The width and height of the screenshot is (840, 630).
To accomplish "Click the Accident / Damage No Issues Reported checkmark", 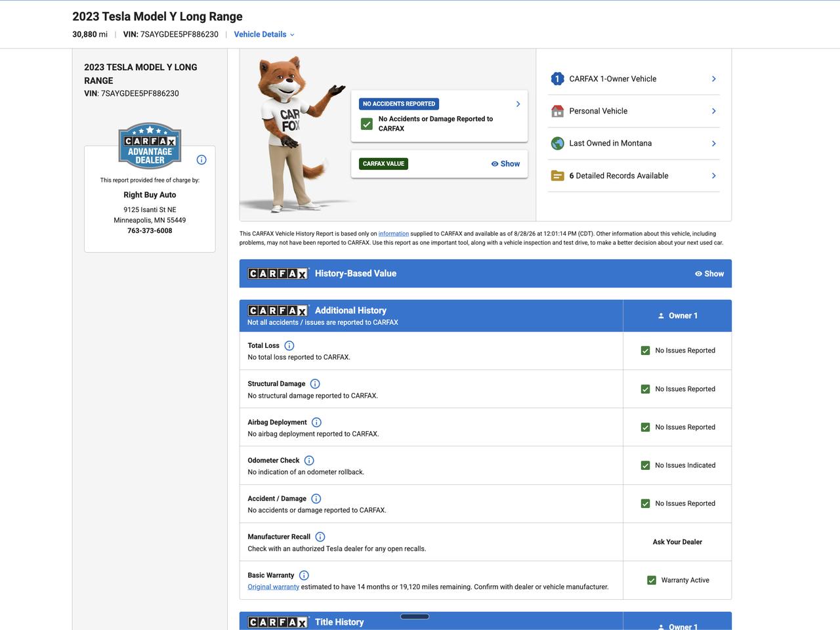I will [x=645, y=503].
